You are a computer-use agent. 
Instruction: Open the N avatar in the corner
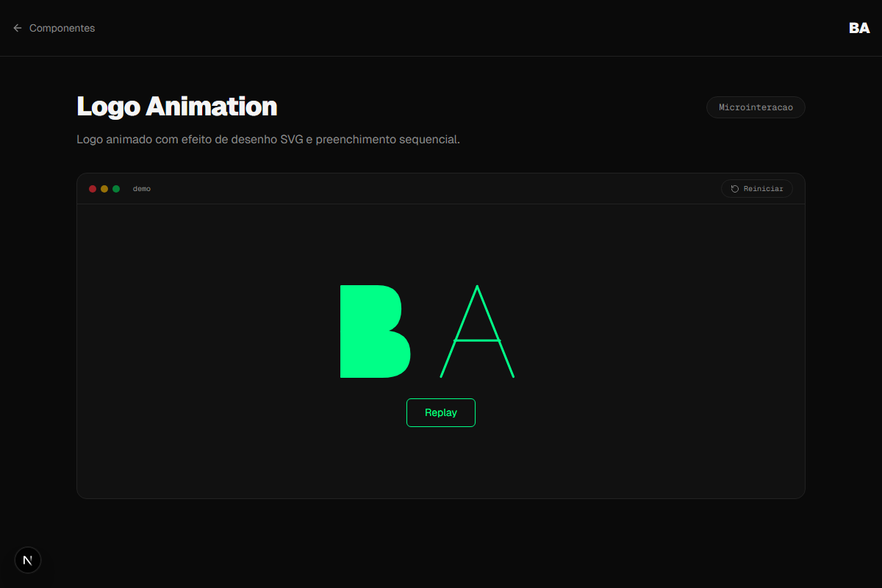coord(28,559)
